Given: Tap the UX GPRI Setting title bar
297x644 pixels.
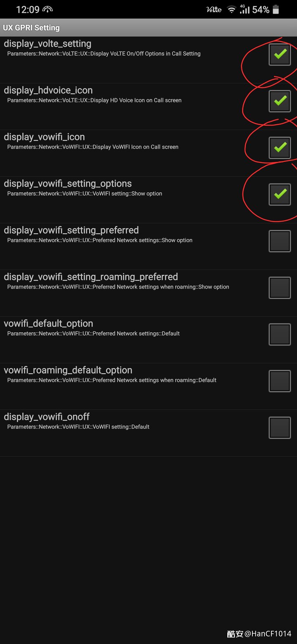Looking at the screenshot, I should pyautogui.click(x=148, y=28).
